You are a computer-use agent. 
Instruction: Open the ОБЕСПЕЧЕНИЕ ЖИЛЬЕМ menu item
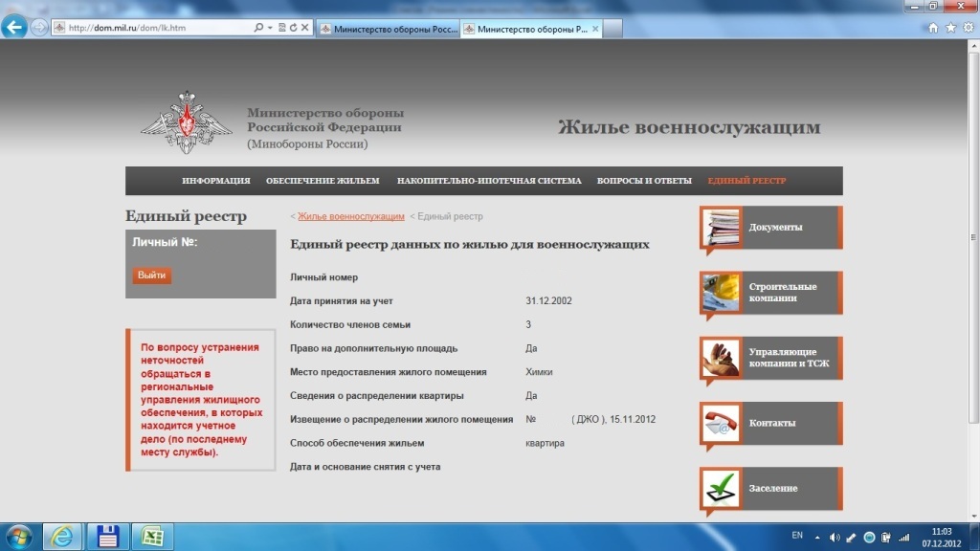point(323,181)
